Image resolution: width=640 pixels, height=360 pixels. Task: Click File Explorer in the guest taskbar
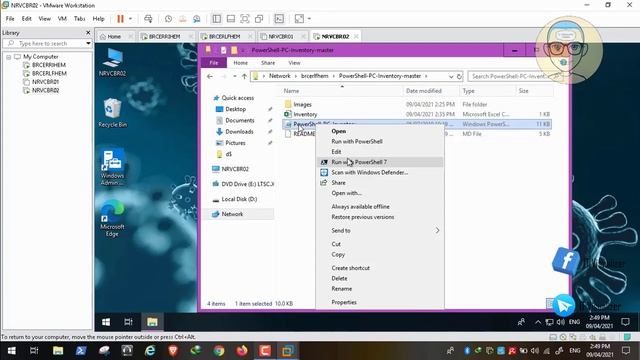pyautogui.click(x=152, y=322)
